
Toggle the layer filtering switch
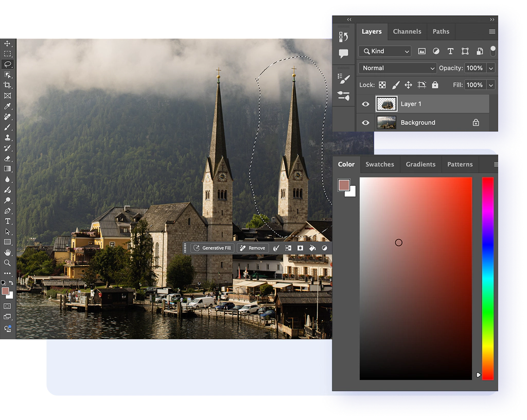[493, 51]
